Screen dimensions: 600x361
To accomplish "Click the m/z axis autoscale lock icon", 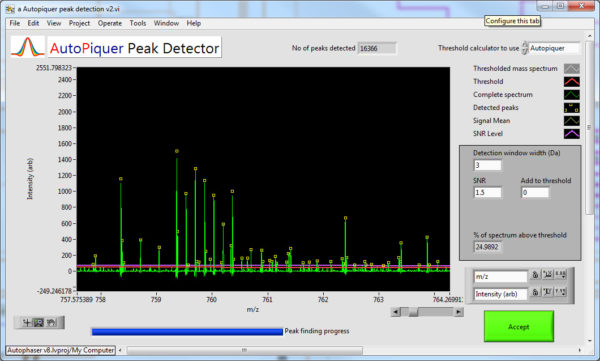I will point(535,274).
